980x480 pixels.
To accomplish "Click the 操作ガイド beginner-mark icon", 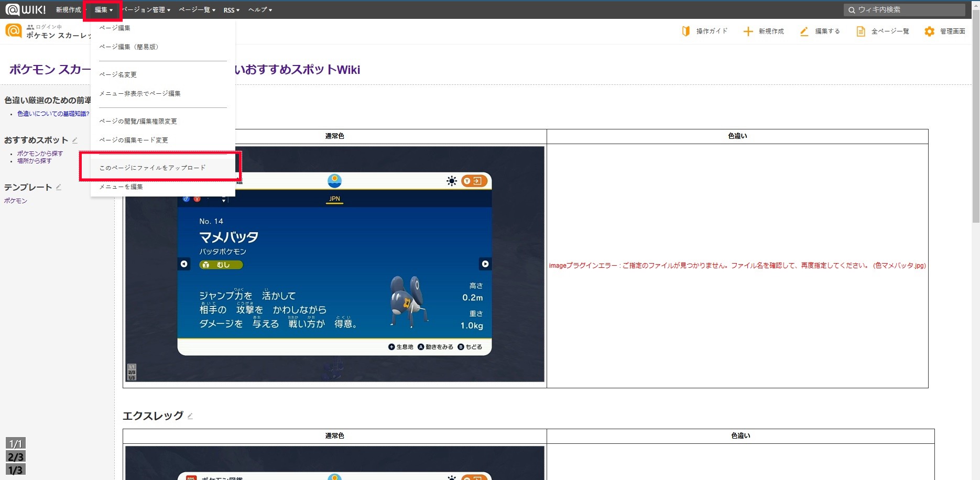I will pyautogui.click(x=685, y=31).
